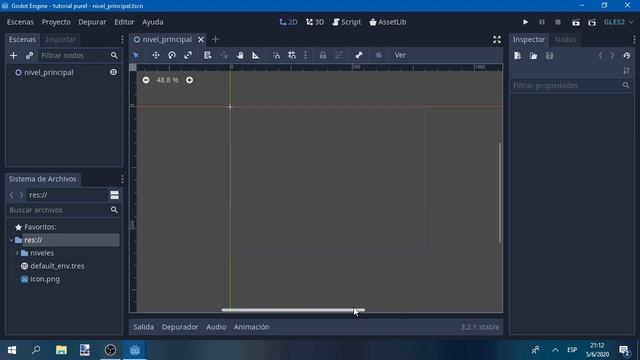Image resolution: width=640 pixels, height=360 pixels.
Task: Select the Pan Mode hand tool
Action: click(x=240, y=55)
